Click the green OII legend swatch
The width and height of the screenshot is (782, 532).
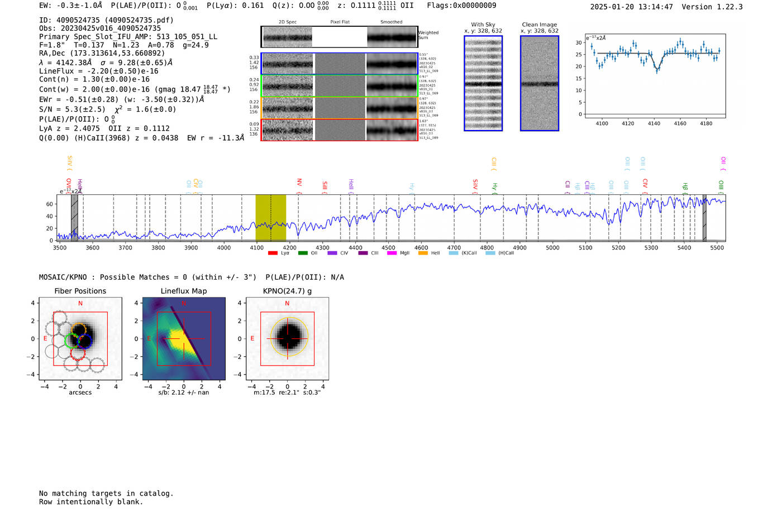pyautogui.click(x=303, y=253)
